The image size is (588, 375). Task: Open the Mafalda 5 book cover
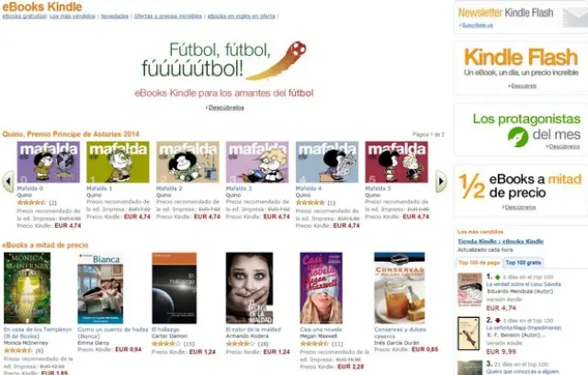(396, 162)
